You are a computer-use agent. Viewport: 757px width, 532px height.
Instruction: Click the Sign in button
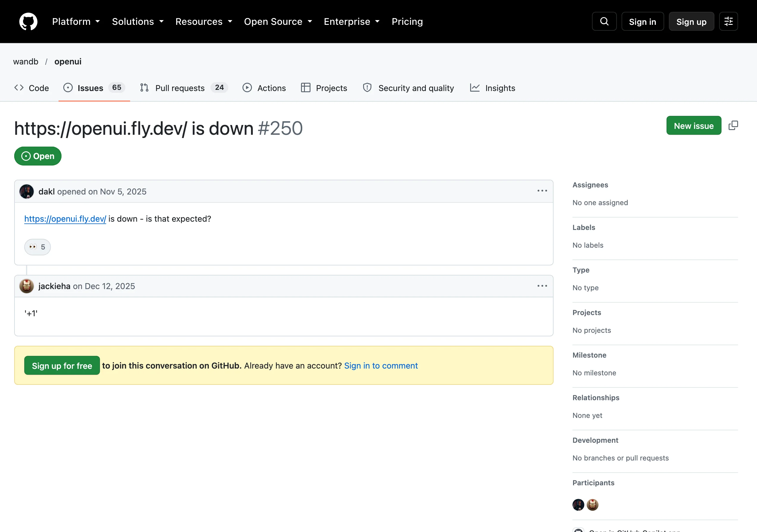pos(642,21)
